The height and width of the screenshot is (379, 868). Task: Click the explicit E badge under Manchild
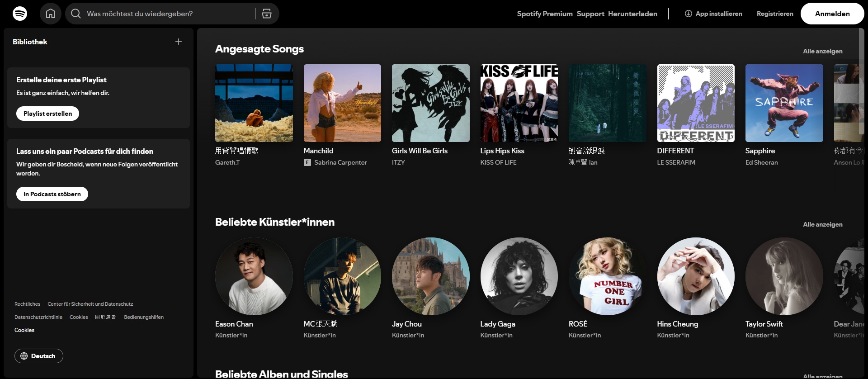click(307, 162)
